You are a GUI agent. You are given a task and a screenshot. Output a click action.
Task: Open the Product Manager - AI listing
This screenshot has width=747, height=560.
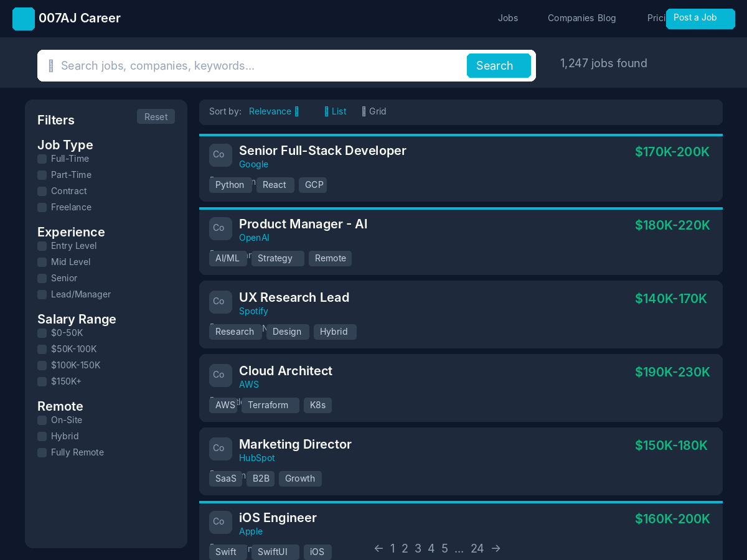tap(303, 224)
